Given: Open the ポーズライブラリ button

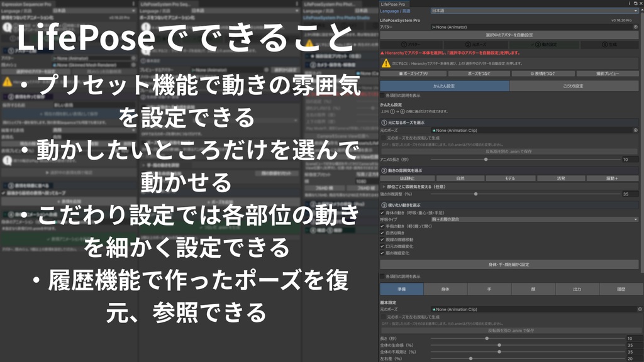Looking at the screenshot, I should click(x=413, y=74).
